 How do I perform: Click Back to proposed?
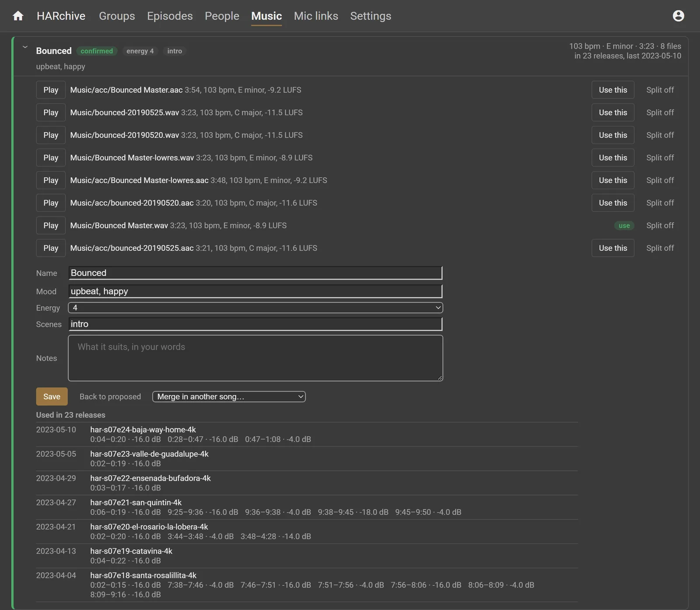tap(110, 396)
